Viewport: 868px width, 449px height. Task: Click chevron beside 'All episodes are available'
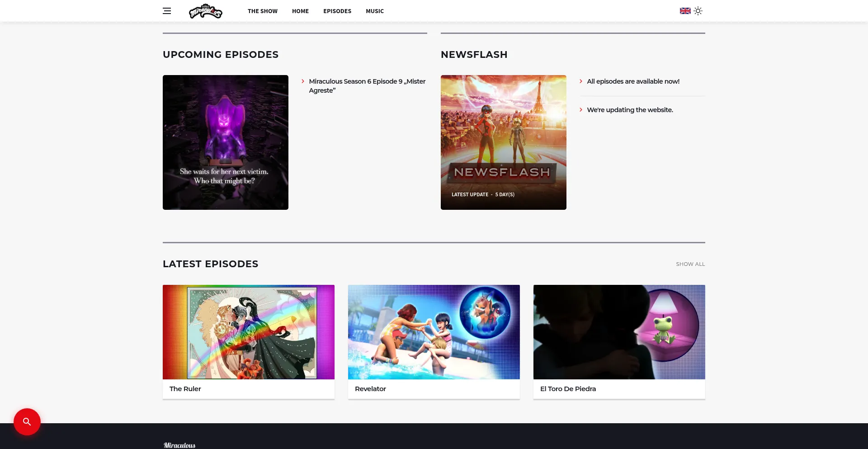pos(581,81)
